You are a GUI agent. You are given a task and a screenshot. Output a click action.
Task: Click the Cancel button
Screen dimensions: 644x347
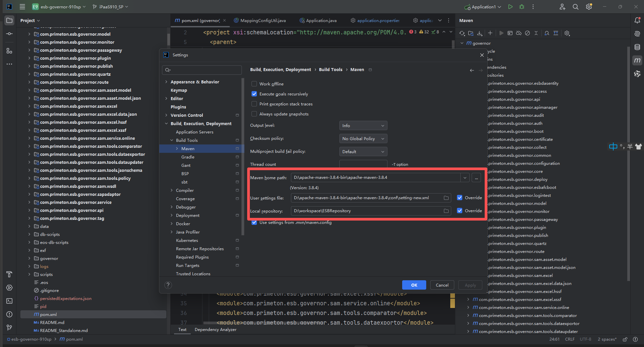point(442,285)
